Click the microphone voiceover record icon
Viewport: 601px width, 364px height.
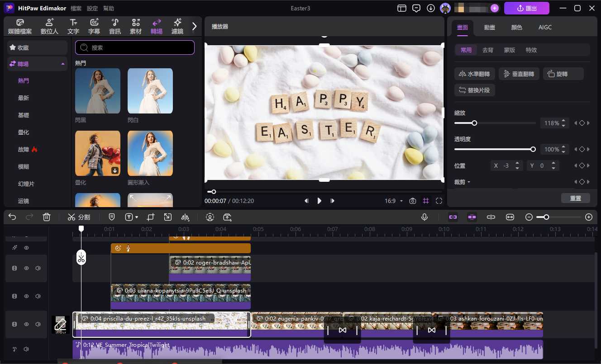425,217
